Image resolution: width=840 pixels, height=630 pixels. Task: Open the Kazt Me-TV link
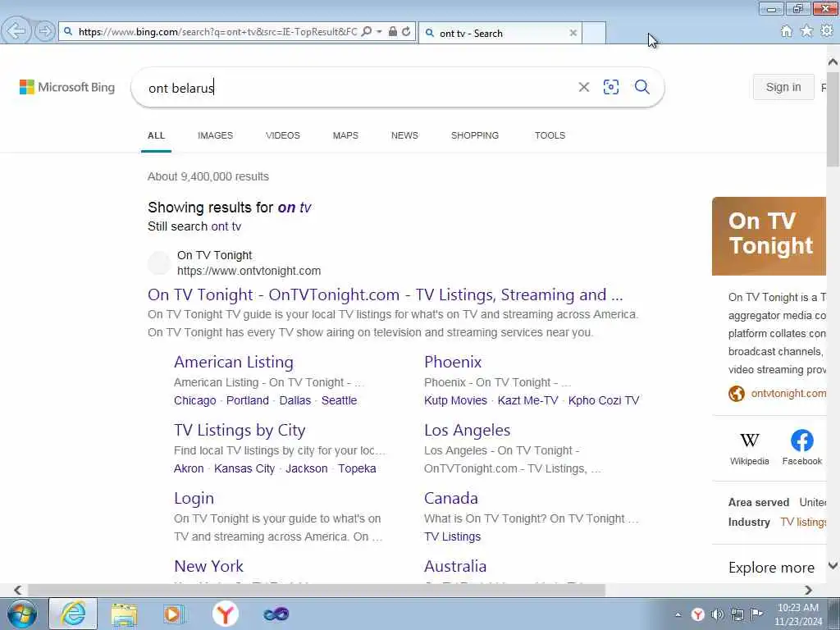coord(527,400)
